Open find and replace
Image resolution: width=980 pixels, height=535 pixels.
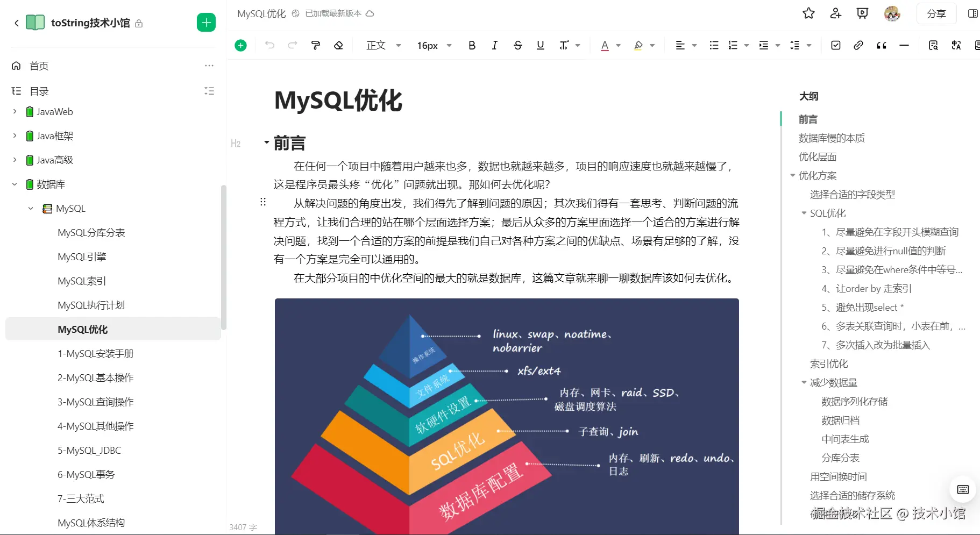pyautogui.click(x=933, y=45)
